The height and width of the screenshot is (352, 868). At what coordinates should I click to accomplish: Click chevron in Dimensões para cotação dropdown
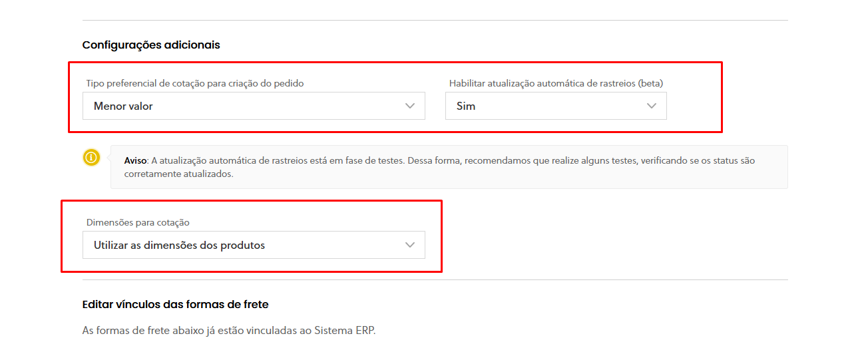[x=410, y=245]
